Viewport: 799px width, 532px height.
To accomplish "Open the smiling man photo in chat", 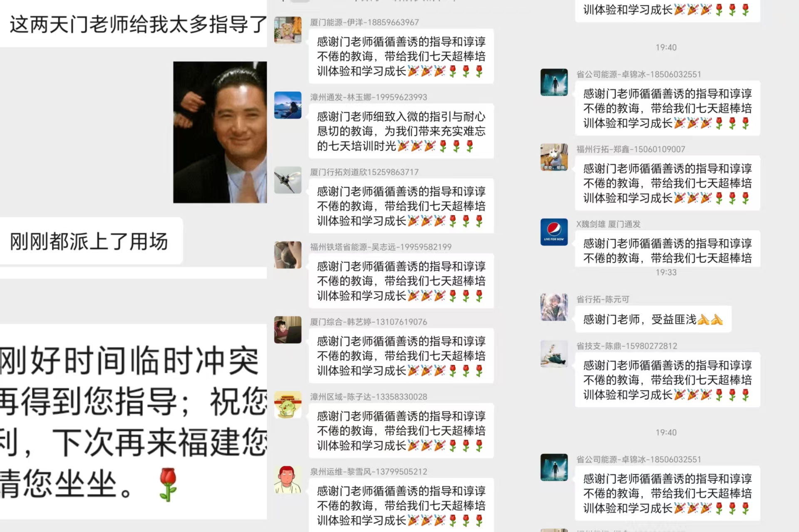I will pos(220,132).
